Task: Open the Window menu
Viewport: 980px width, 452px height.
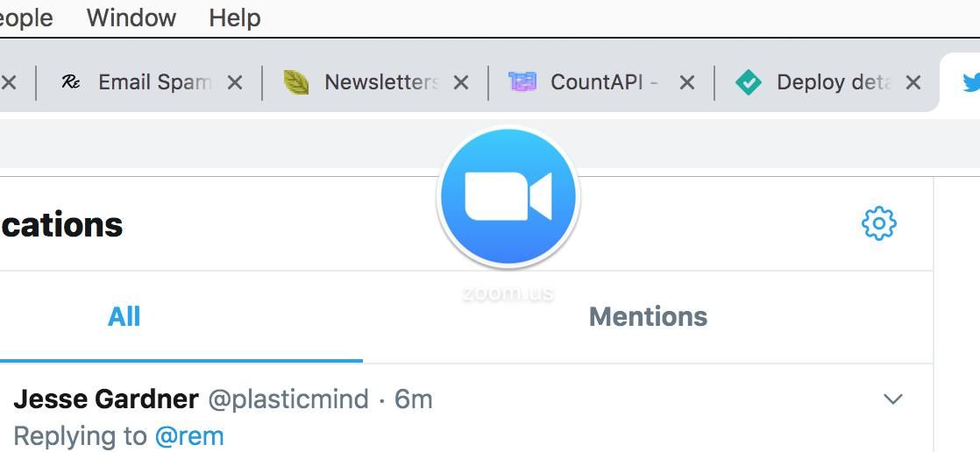Action: click(131, 18)
